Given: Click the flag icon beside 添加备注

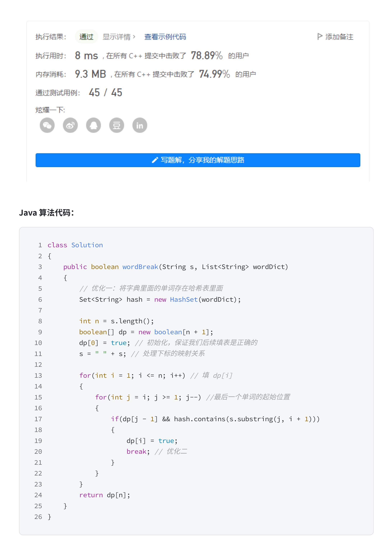Looking at the screenshot, I should pyautogui.click(x=320, y=36).
